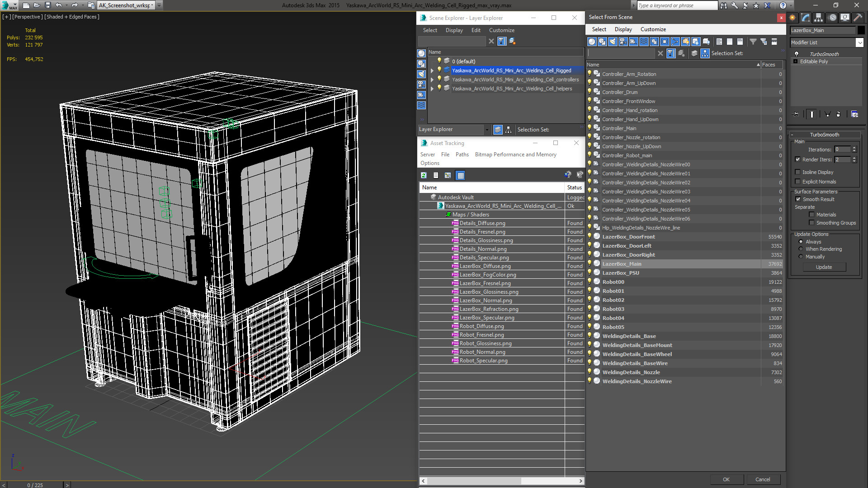Click Select All icon in Select From Scene
The height and width of the screenshot is (488, 868).
coord(719,42)
